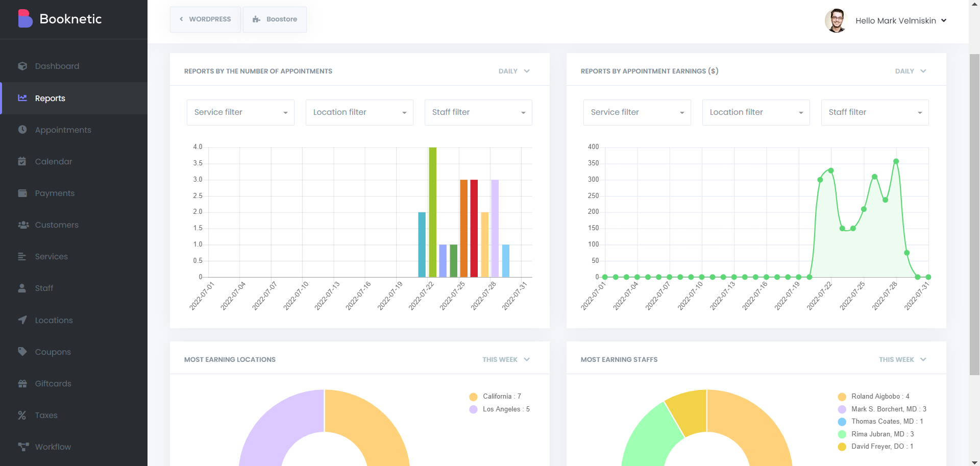980x466 pixels.
Task: Click the Payments wallet icon
Action: click(22, 193)
